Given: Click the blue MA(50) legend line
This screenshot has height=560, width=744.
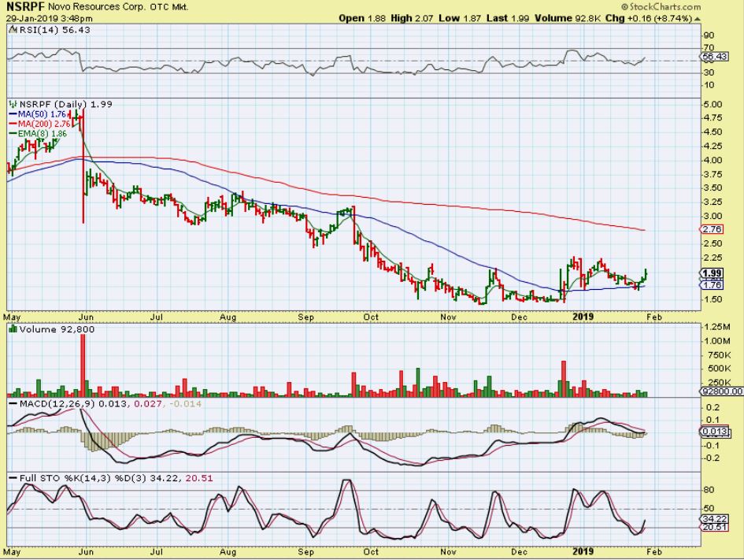Looking at the screenshot, I should (13, 114).
